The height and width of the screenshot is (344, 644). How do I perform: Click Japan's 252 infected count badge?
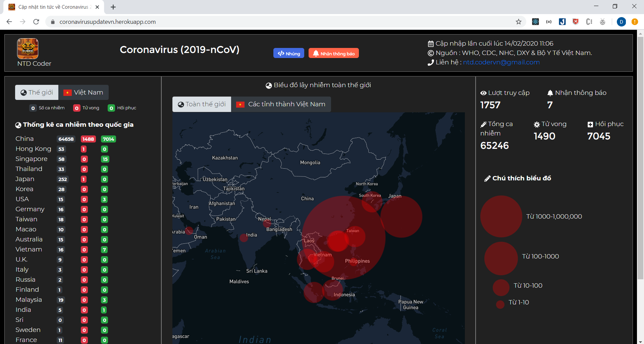tap(62, 179)
